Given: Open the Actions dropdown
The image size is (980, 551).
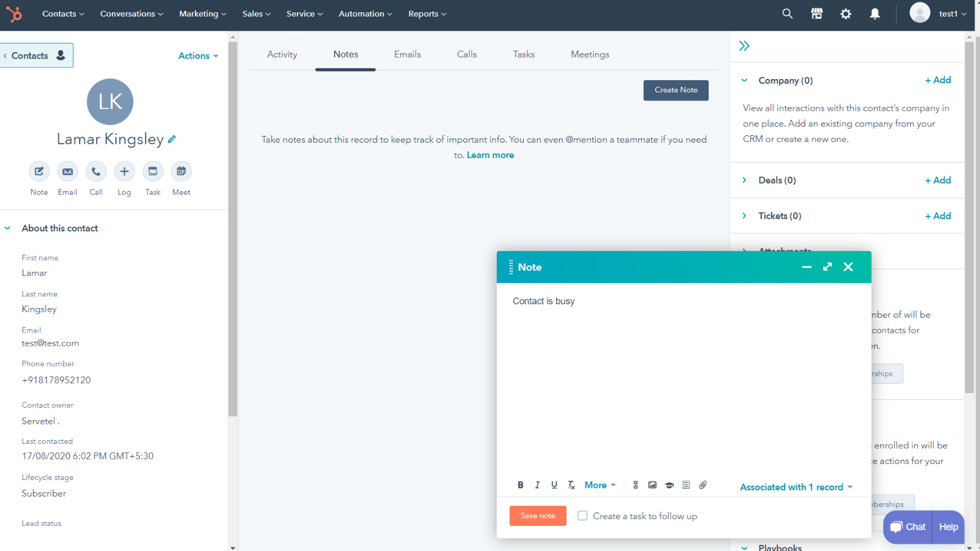Looking at the screenshot, I should click(x=198, y=56).
